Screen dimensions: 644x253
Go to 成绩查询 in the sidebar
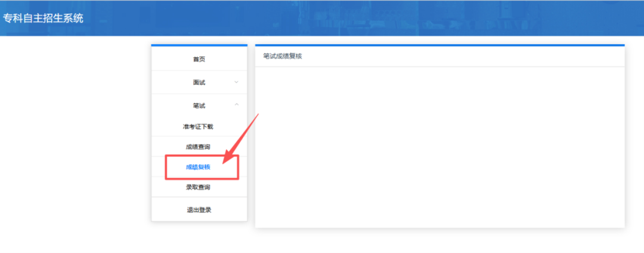click(198, 147)
